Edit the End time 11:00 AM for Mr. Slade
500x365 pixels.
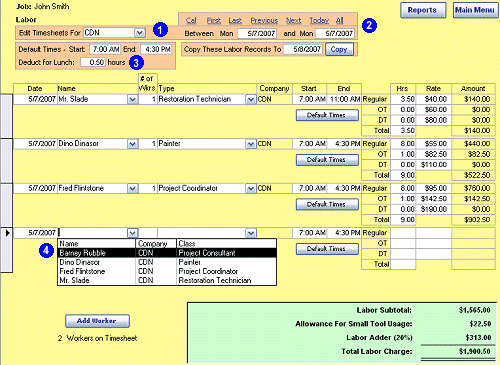pos(344,99)
